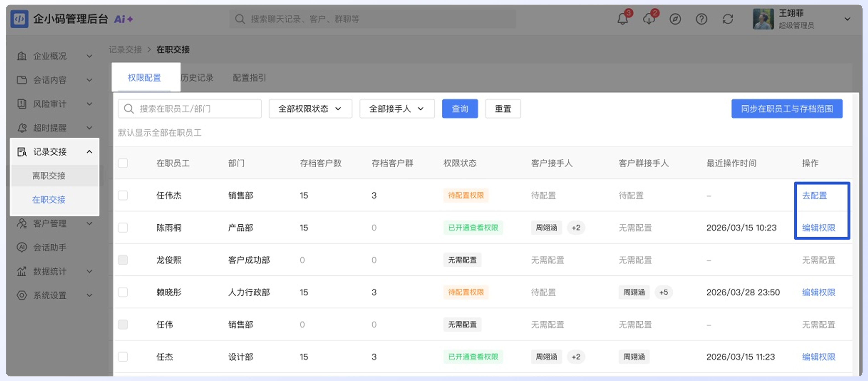This screenshot has height=381, width=868.
Task: Click the 搜索在职员工/部门 search field
Action: pos(190,109)
